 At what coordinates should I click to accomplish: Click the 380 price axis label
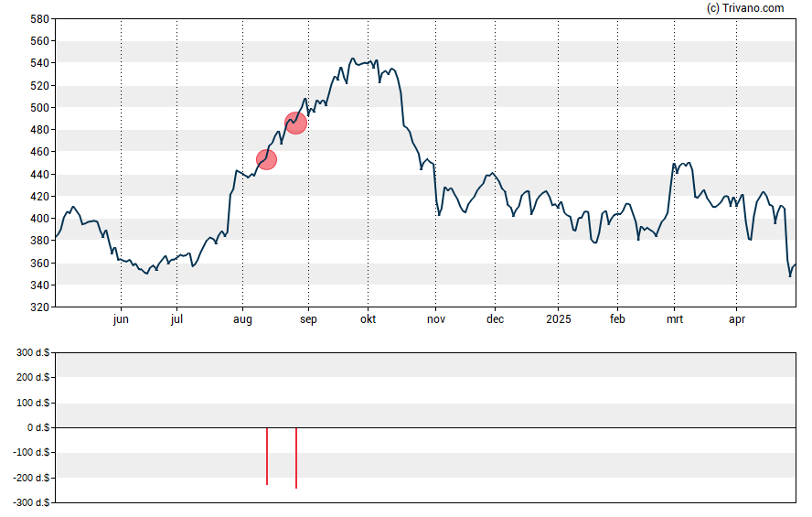(40, 241)
